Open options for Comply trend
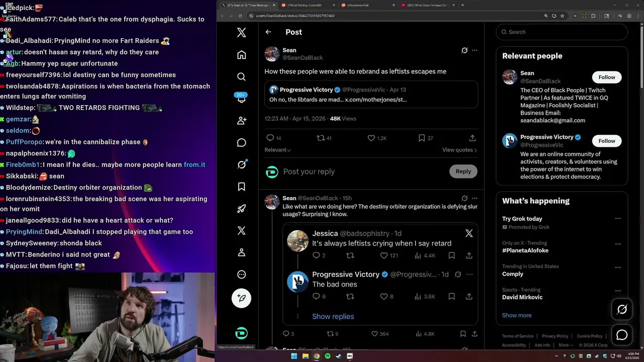Viewport: 644px width, 362px height. (x=618, y=267)
